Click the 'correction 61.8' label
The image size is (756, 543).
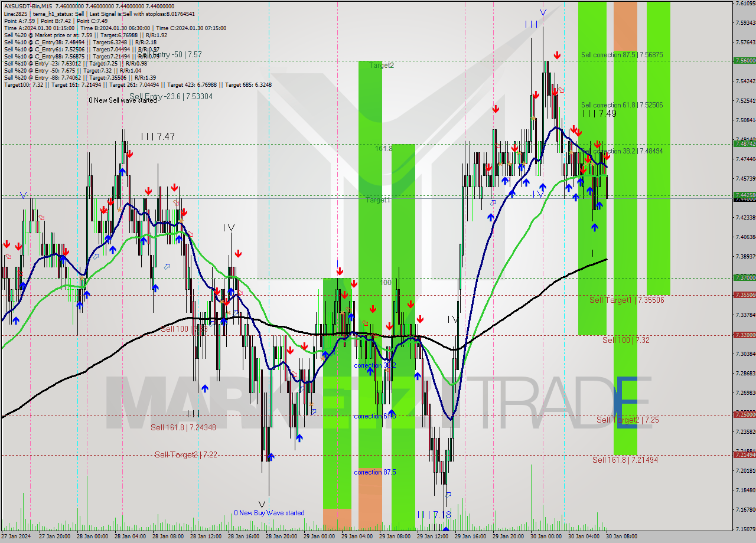tap(375, 416)
